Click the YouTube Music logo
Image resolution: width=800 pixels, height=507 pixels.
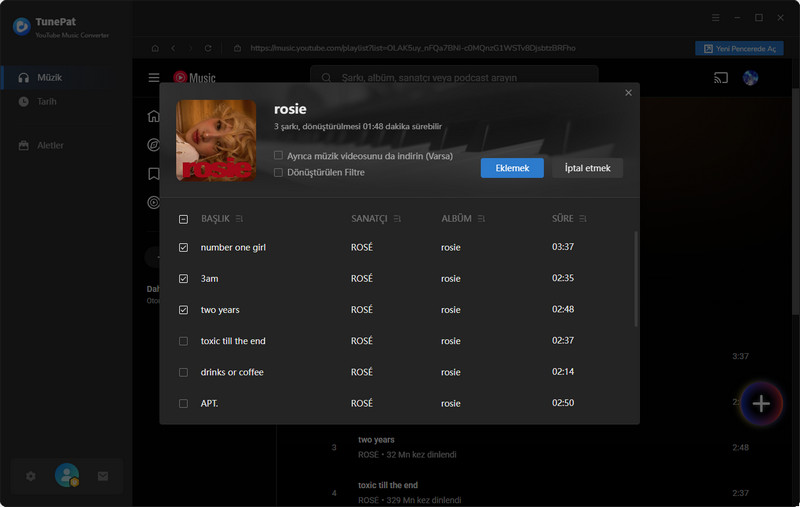click(194, 78)
